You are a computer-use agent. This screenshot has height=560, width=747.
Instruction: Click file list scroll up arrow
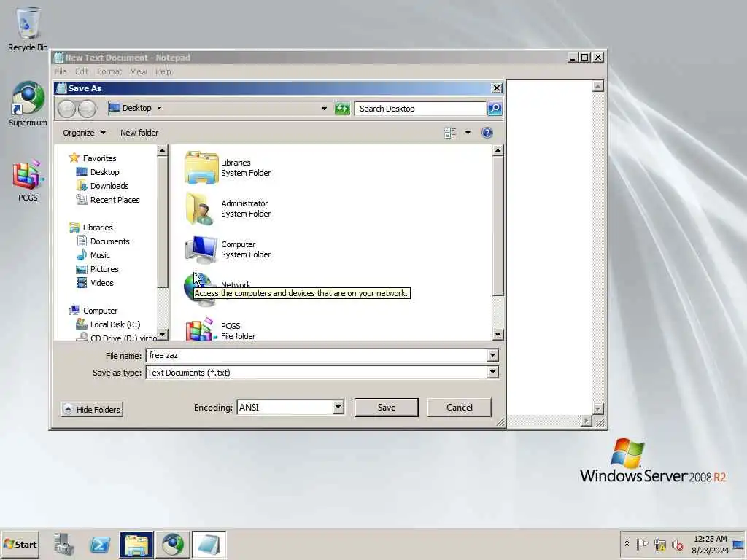[498, 150]
